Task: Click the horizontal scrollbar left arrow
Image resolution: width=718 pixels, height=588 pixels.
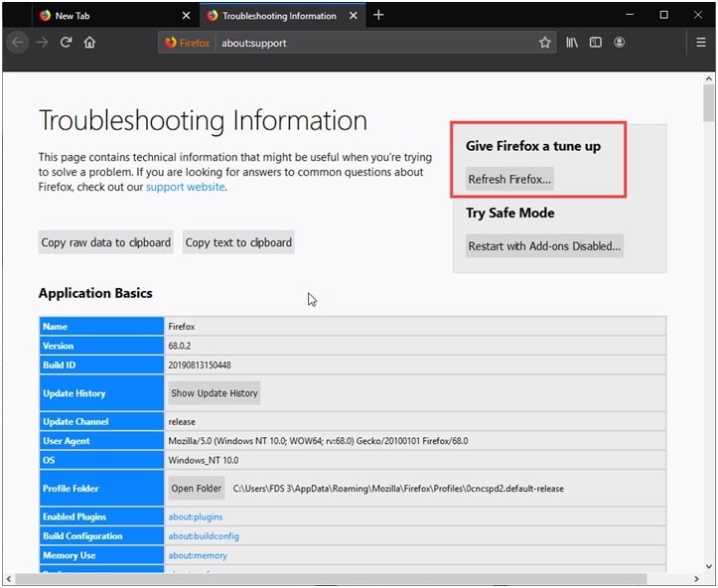Action: tap(9, 579)
